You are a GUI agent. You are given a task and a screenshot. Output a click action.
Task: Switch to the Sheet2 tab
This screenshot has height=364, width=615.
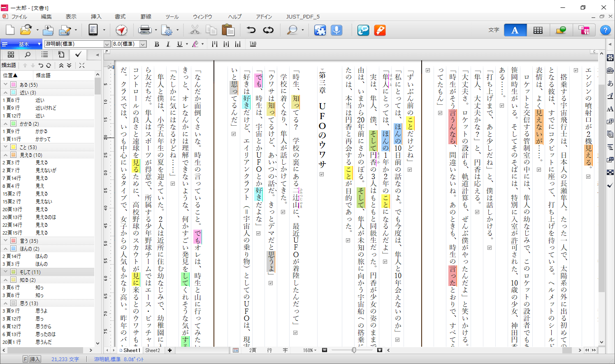[152, 350]
